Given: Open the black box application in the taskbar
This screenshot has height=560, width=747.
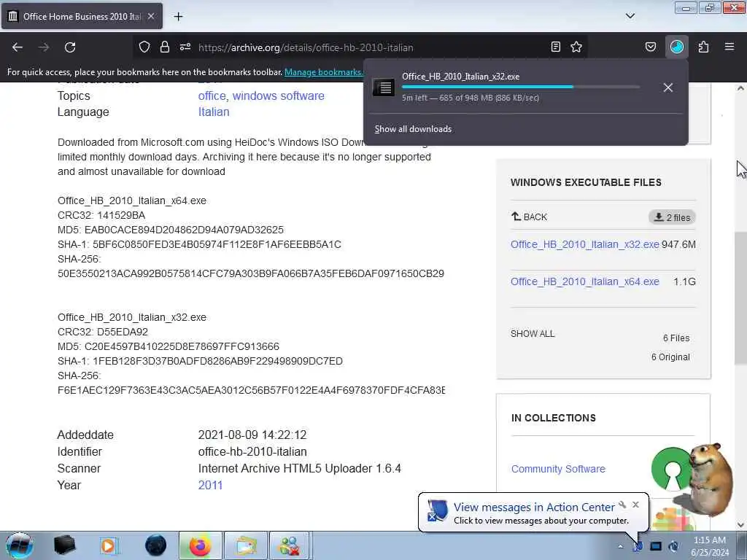Looking at the screenshot, I should [x=64, y=545].
